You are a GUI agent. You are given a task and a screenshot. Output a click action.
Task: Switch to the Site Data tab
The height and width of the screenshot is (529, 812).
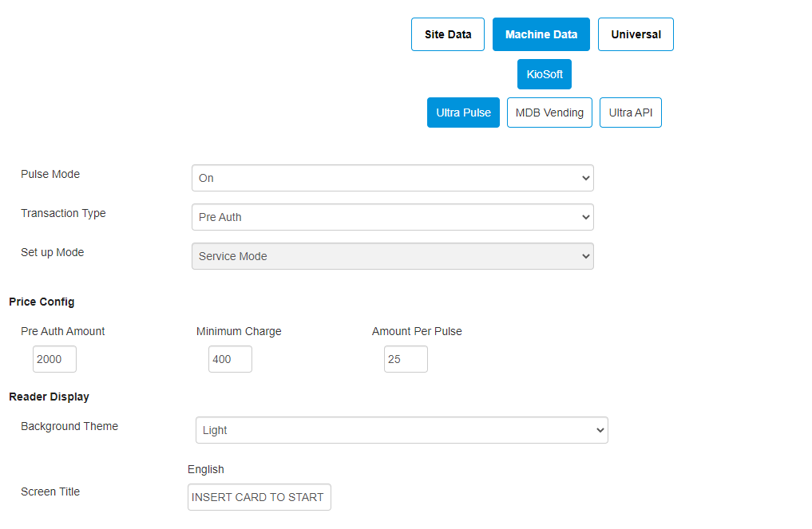(447, 34)
